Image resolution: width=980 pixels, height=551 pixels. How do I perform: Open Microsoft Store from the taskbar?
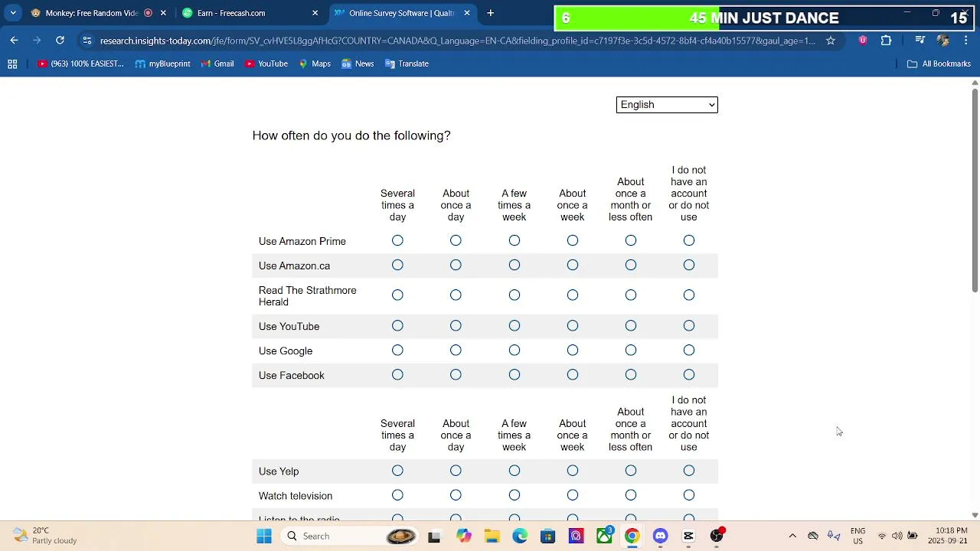547,536
